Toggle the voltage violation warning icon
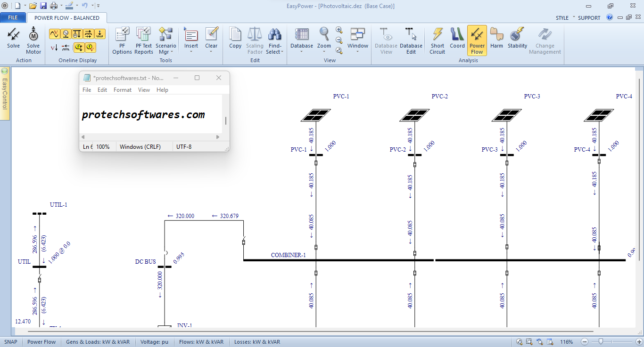Screen dimensions: 644x347 90,47
